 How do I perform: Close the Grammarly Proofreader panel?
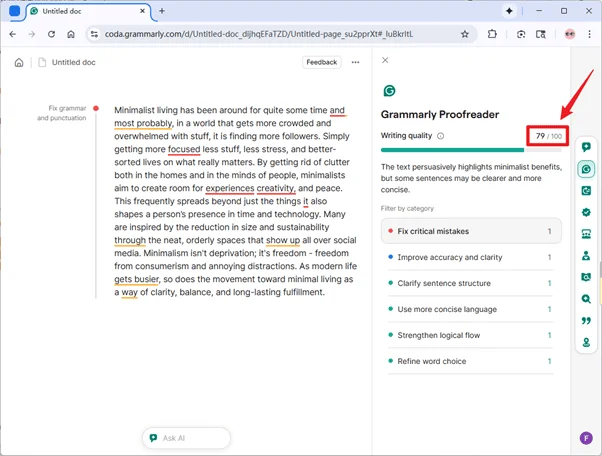coord(385,60)
